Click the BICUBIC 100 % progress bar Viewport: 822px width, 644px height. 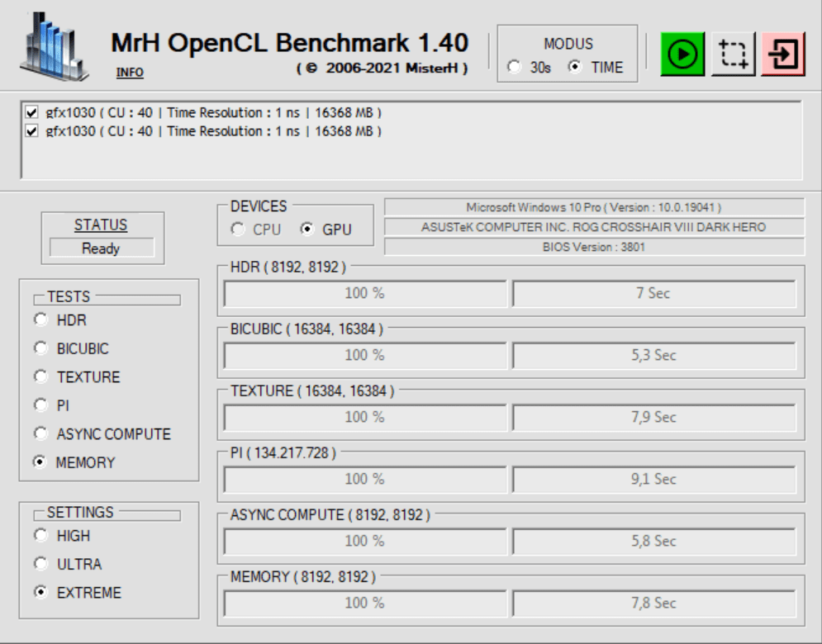[365, 355]
